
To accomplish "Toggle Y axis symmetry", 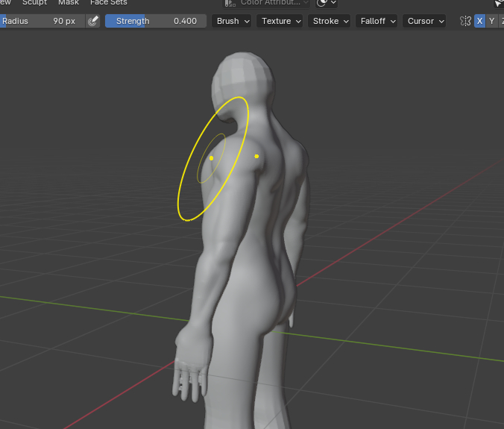I will [x=492, y=21].
